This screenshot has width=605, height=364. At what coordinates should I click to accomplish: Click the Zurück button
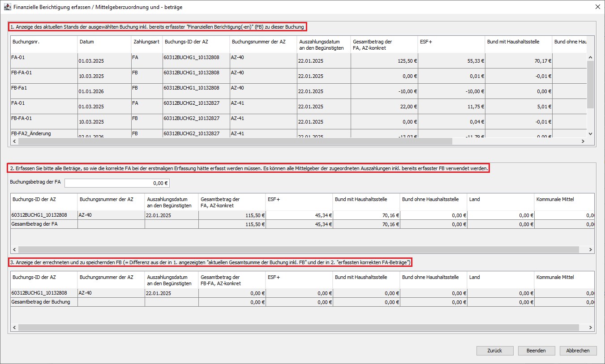(x=494, y=351)
